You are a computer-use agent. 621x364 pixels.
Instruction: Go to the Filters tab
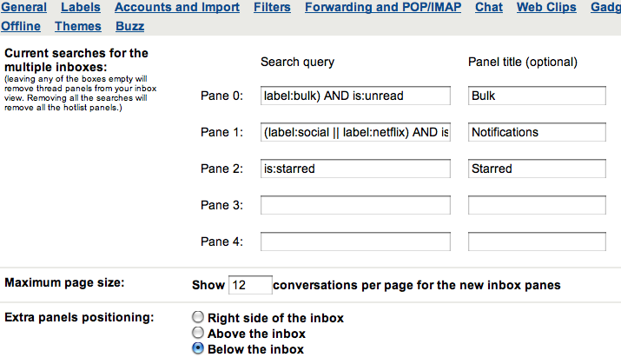coord(272,7)
